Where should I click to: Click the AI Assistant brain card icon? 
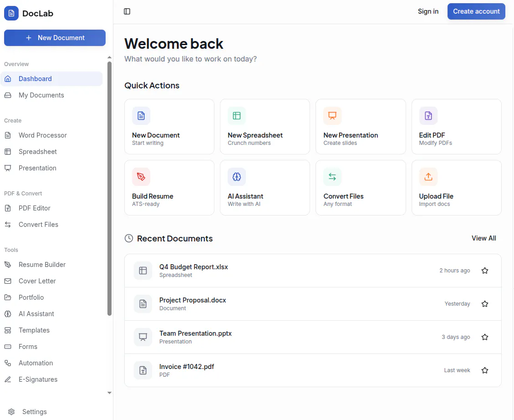(237, 177)
